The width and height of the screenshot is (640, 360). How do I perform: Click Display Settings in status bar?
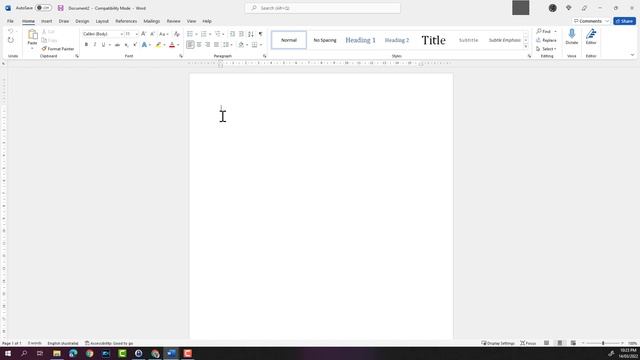[498, 343]
